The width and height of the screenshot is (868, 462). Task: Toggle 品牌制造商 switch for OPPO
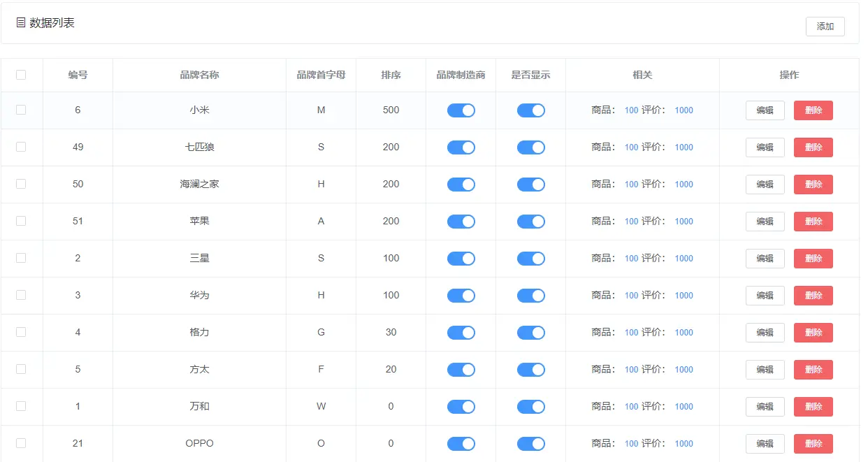(x=461, y=444)
